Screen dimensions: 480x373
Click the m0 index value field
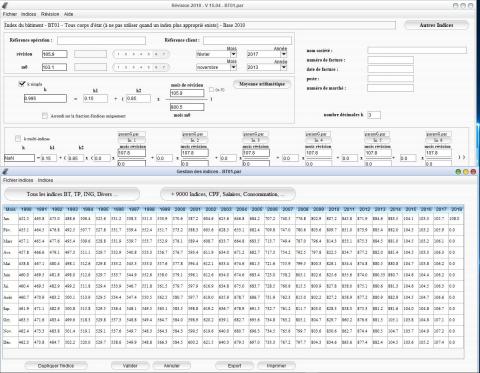(x=54, y=67)
